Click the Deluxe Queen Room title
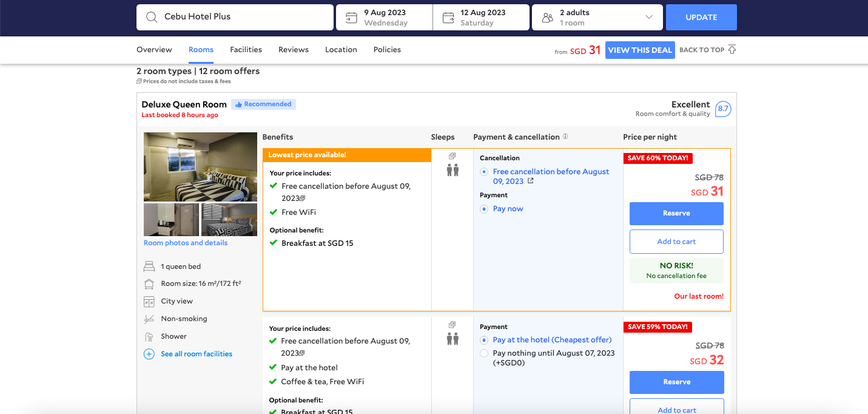This screenshot has width=868, height=414. coord(184,104)
